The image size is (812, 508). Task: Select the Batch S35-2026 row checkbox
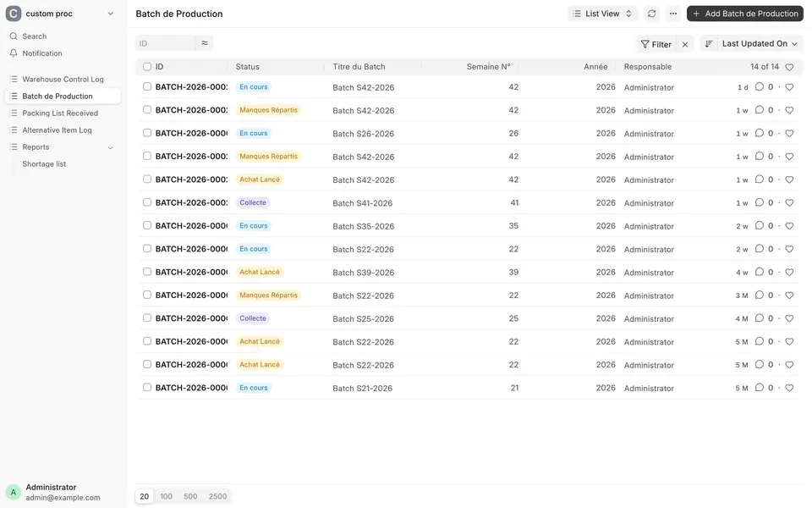147,225
